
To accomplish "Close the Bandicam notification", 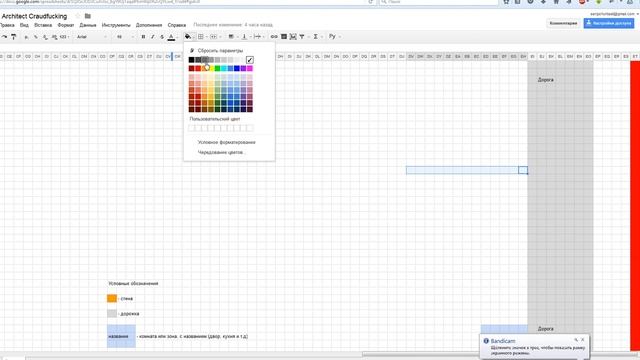I will [582, 340].
